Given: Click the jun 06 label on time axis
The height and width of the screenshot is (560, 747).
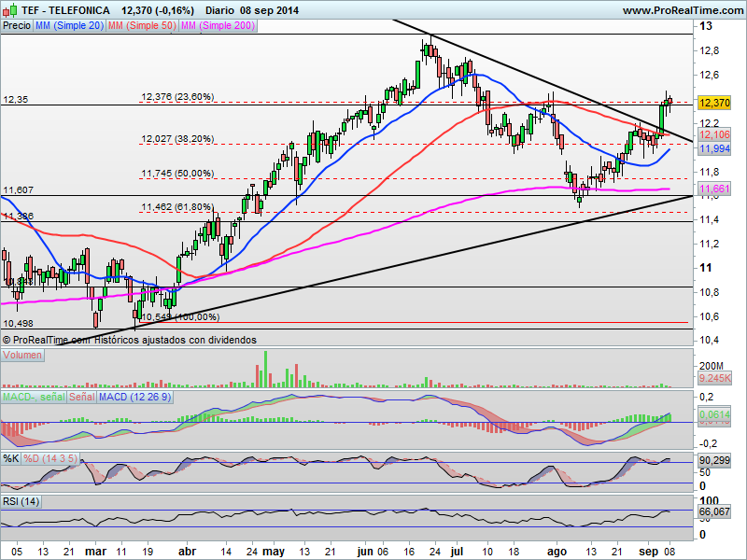Looking at the screenshot, I should pyautogui.click(x=373, y=552).
